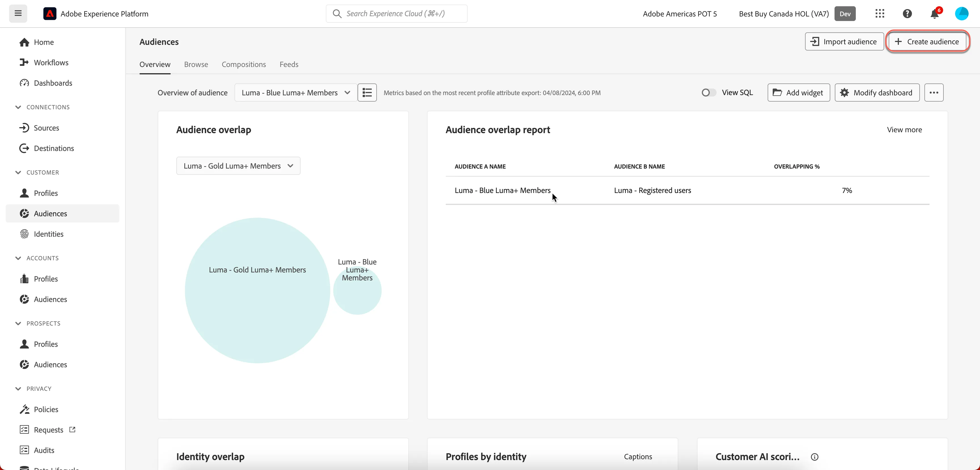
Task: Click the Search Experience Cloud field
Action: pos(396,14)
